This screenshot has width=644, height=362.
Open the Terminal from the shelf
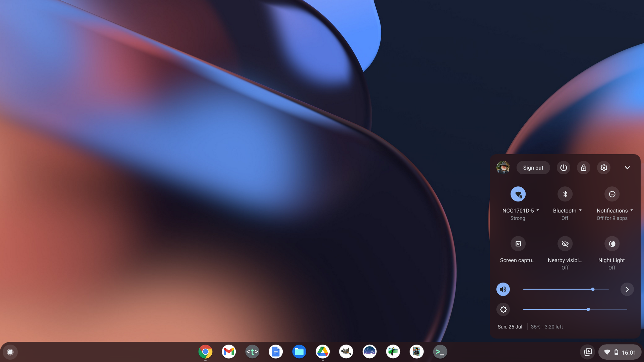(x=440, y=352)
